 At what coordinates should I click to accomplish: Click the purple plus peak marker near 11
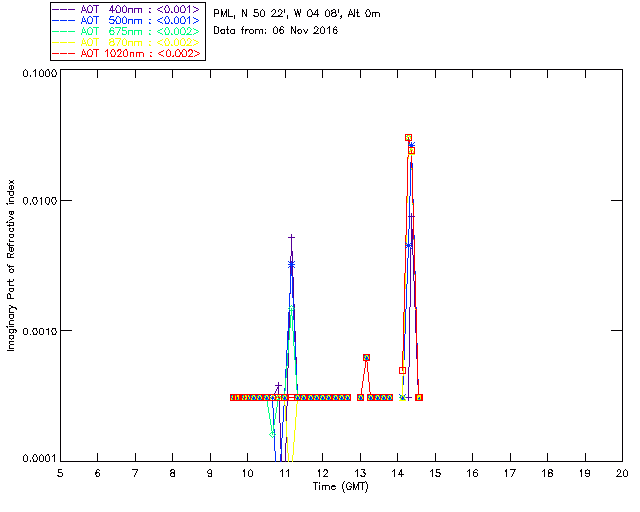[x=291, y=237]
